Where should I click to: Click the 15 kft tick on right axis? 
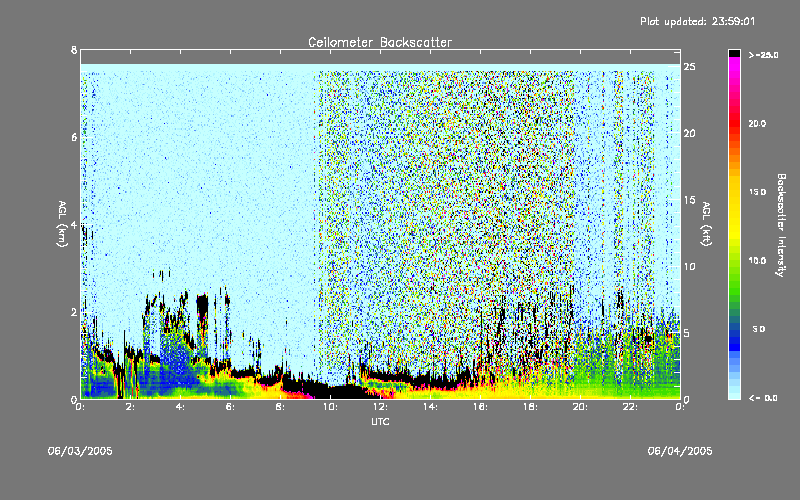[689, 200]
